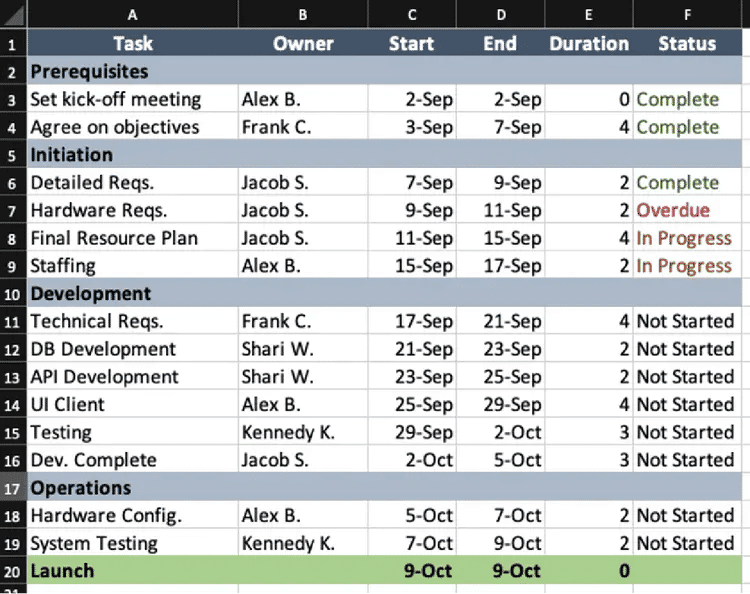Viewport: 750px width, 594px height.
Task: Select column A header
Action: tap(132, 14)
